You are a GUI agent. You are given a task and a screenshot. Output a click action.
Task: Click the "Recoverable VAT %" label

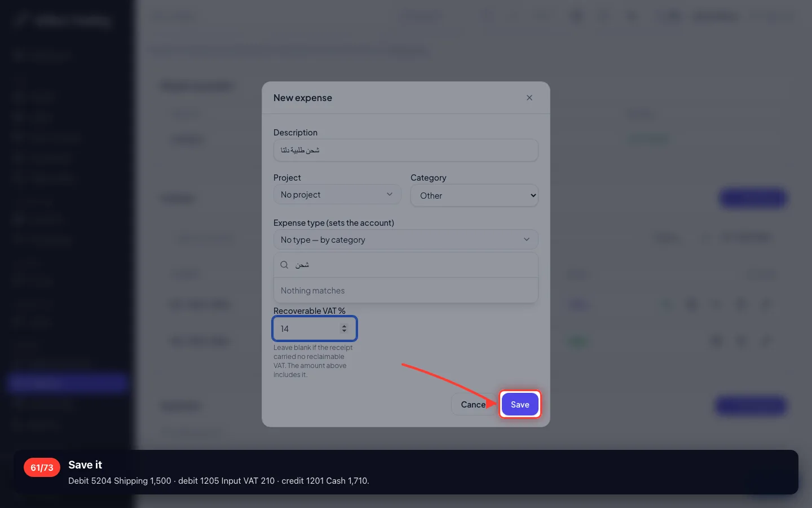point(310,311)
